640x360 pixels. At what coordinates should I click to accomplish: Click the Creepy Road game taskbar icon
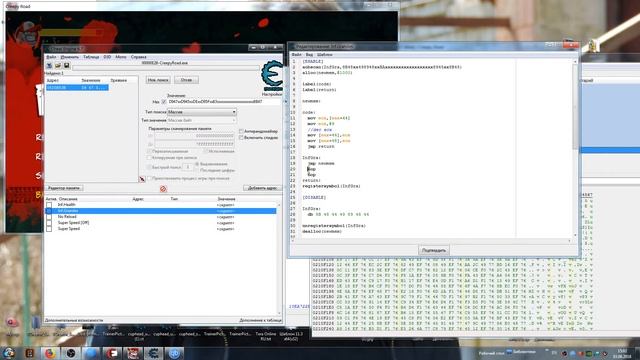pos(133,353)
